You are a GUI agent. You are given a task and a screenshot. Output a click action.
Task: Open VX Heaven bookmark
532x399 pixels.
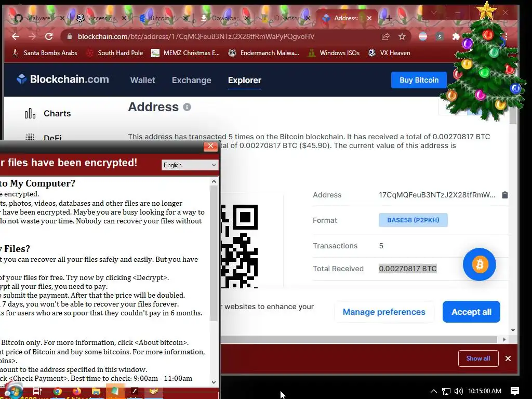point(389,53)
